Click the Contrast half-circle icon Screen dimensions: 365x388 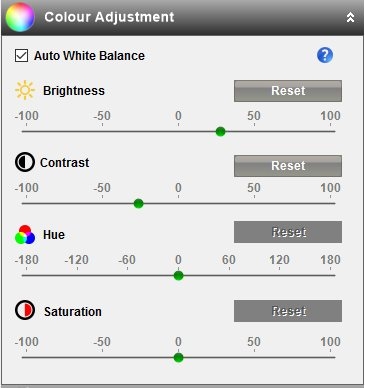25,162
